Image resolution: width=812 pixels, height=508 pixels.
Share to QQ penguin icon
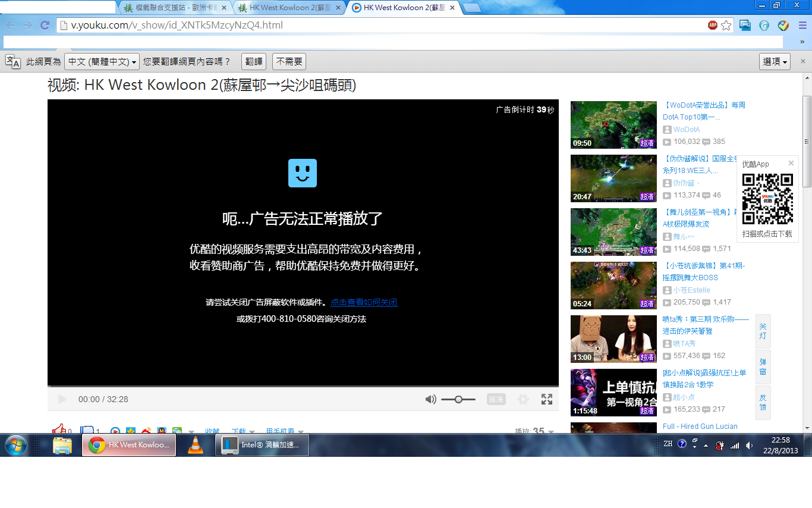[161, 431]
